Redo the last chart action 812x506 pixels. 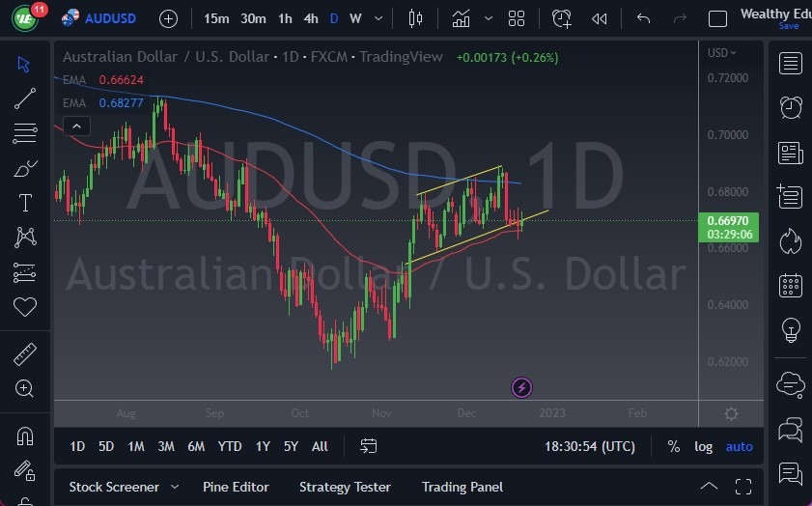point(680,18)
